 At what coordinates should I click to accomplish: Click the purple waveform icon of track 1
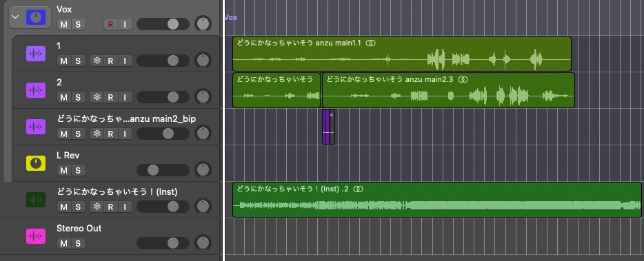pyautogui.click(x=36, y=54)
